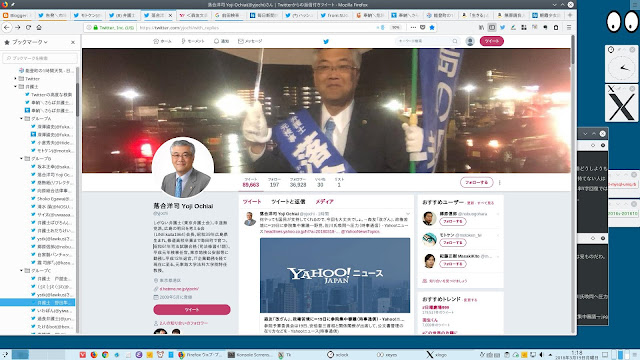
Task: Go back with the browser back arrow
Action: [x=7, y=27]
